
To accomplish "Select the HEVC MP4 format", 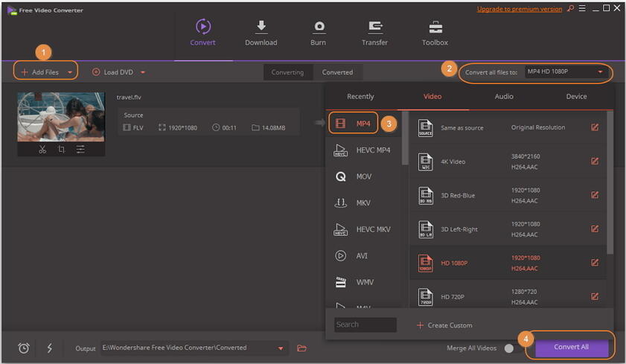I will click(362, 150).
